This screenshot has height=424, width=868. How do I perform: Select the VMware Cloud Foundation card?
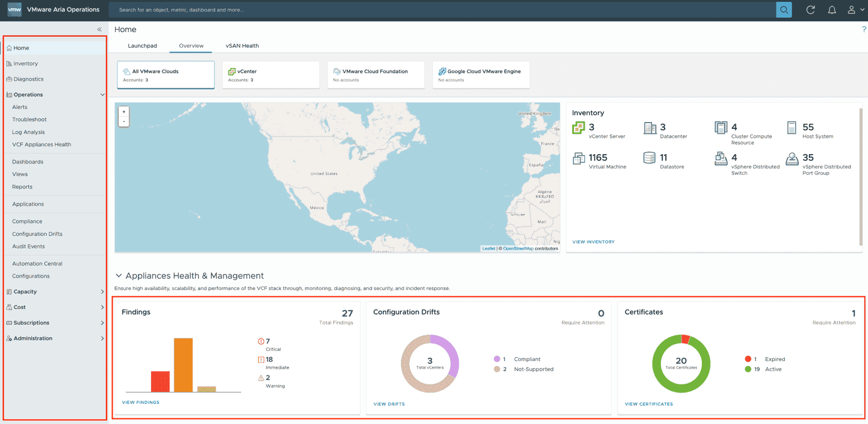(x=376, y=74)
